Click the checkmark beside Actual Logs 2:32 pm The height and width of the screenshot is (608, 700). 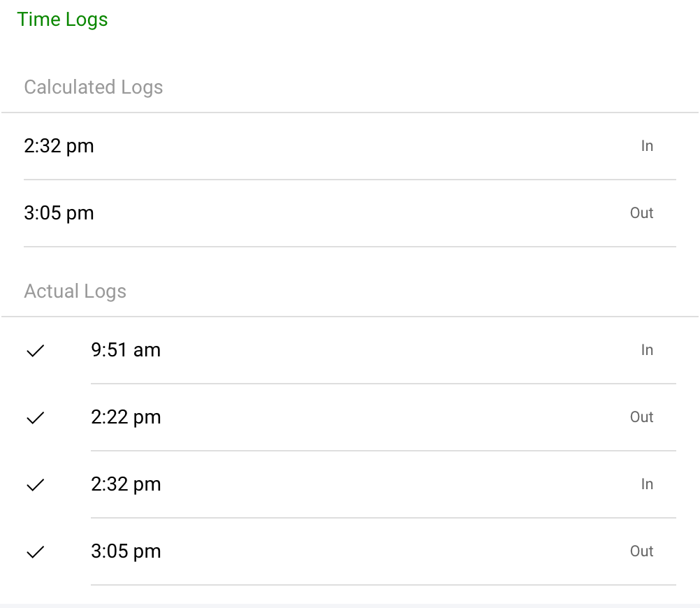click(x=35, y=485)
